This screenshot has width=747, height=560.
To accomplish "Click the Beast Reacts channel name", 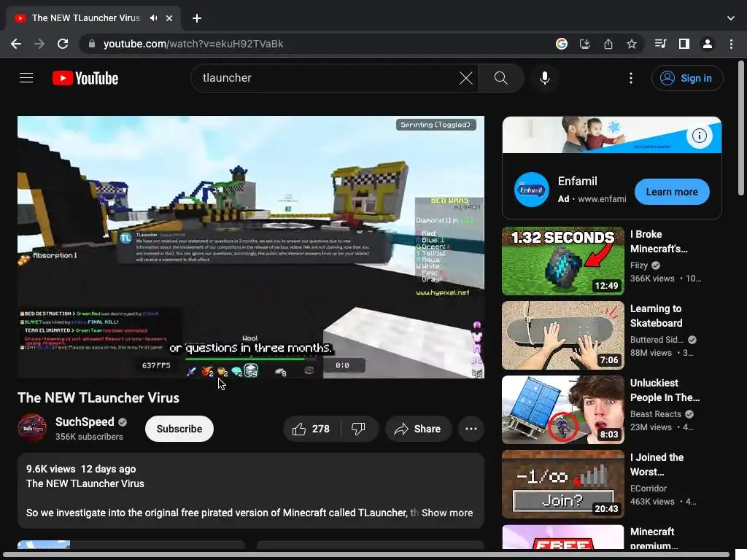I will click(x=656, y=414).
